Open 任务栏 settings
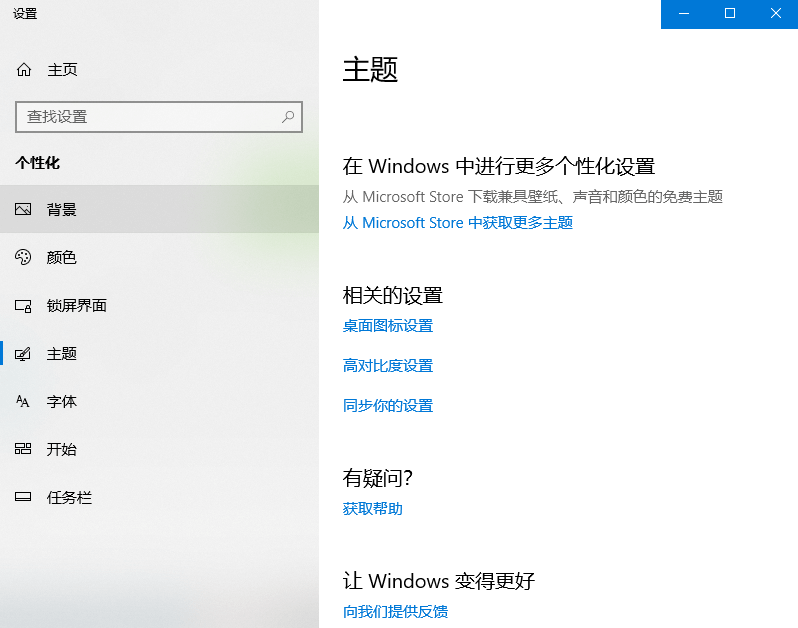Screen dimensions: 798x628 point(159,497)
